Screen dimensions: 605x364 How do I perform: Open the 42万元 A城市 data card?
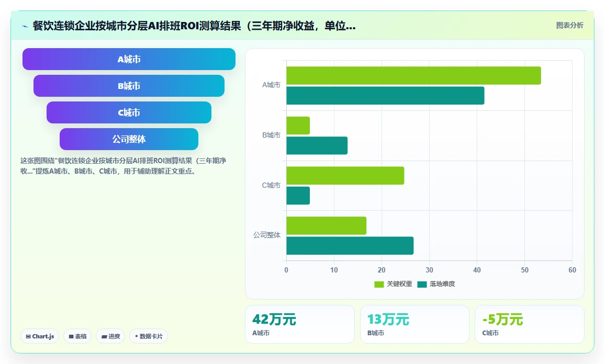click(x=300, y=324)
